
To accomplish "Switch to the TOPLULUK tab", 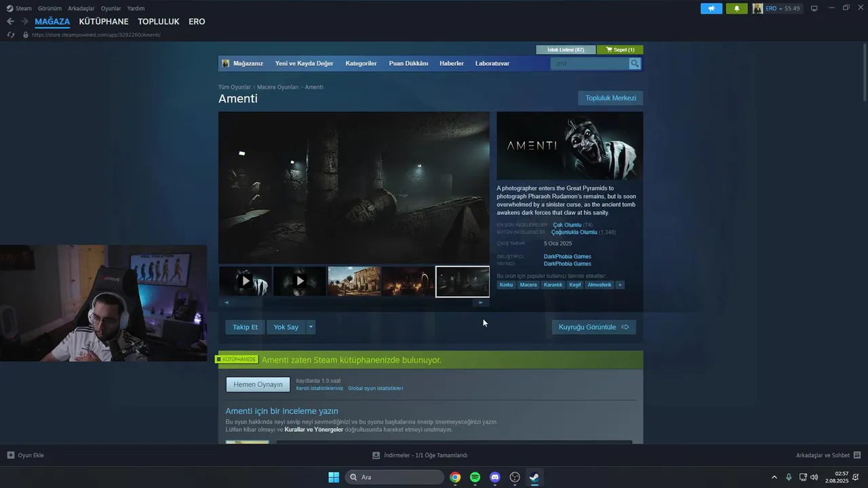I will coord(159,22).
